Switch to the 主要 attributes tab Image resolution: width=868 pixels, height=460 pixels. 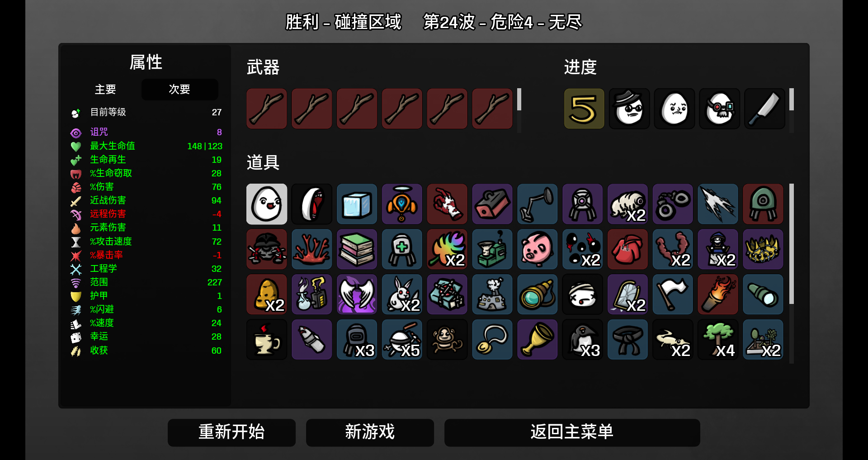pyautogui.click(x=105, y=90)
